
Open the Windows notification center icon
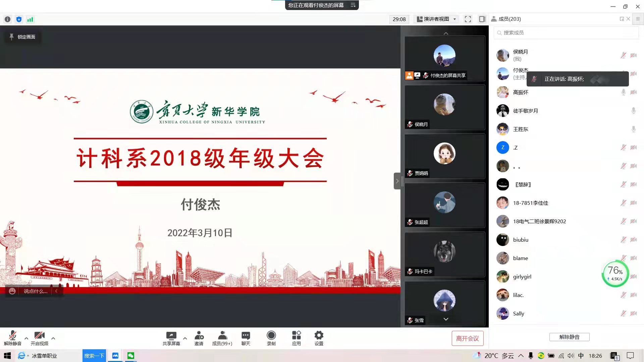[630, 356]
